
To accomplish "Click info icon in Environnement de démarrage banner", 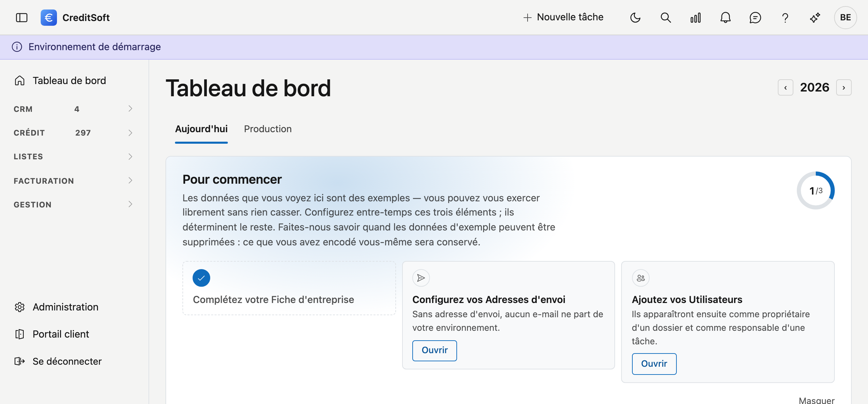I will point(17,47).
